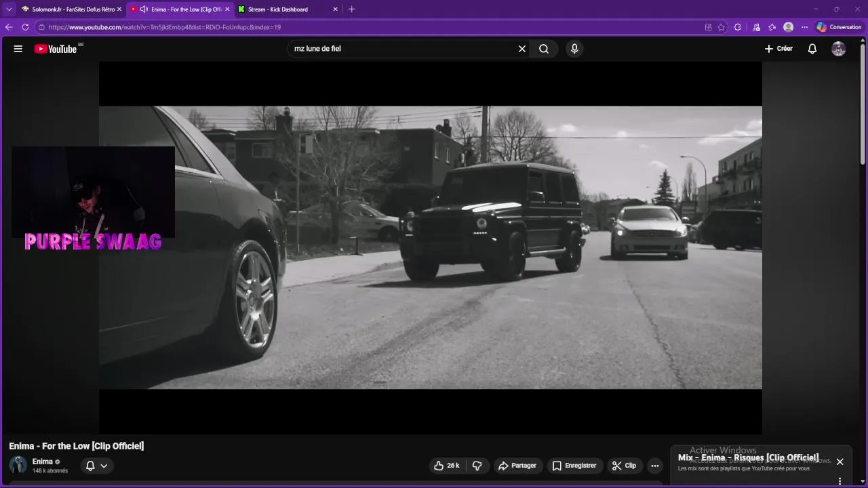Add this page to favorites star
This screenshot has height=488, width=868.
[x=721, y=27]
